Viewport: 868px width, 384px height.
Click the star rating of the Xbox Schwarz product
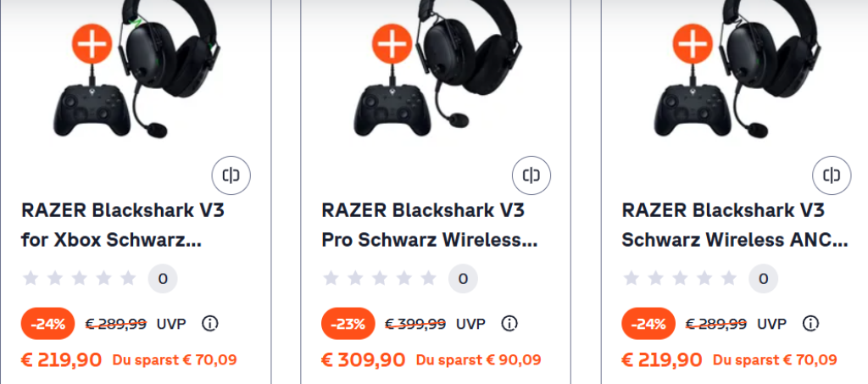click(x=79, y=278)
